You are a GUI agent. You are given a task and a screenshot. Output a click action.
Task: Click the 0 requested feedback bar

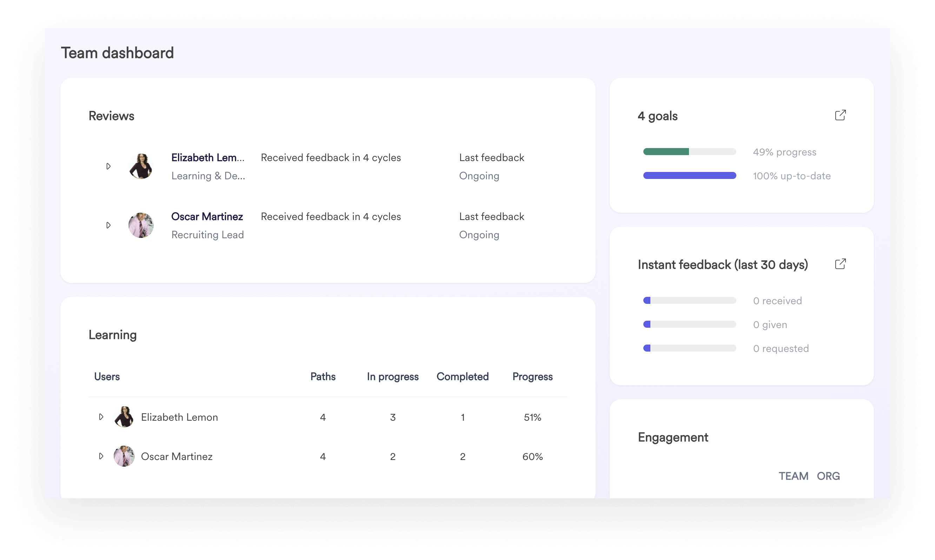point(689,348)
